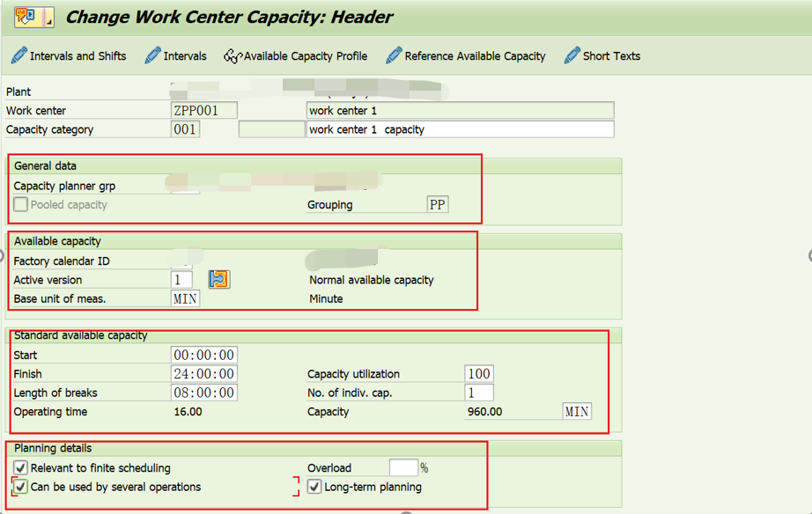The height and width of the screenshot is (514, 812).
Task: Open the Grouping value field showing PP
Action: coord(438,204)
